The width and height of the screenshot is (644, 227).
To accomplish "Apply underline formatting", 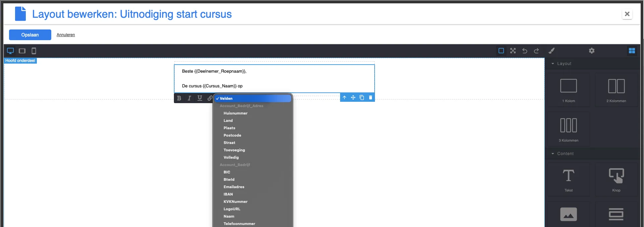I will 200,98.
